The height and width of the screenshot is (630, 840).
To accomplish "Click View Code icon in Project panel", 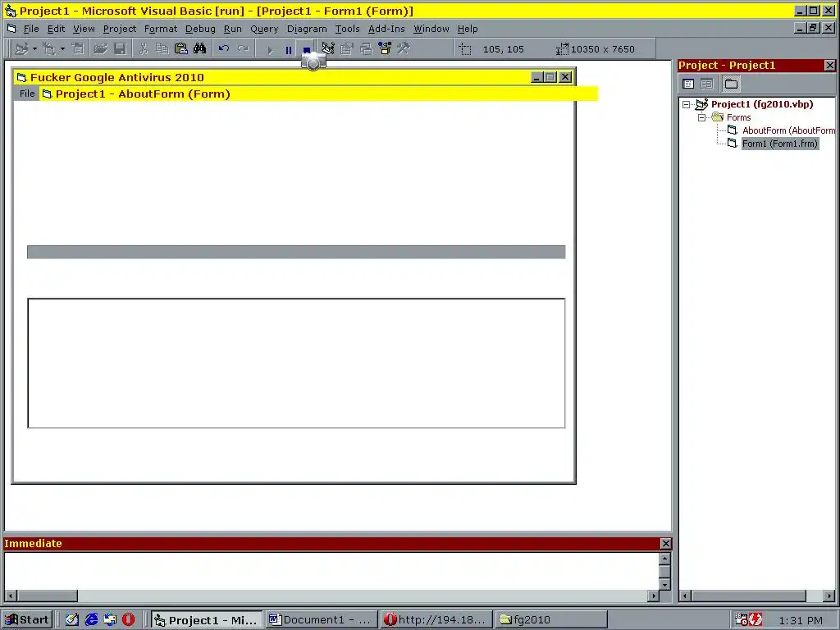I will pos(688,84).
